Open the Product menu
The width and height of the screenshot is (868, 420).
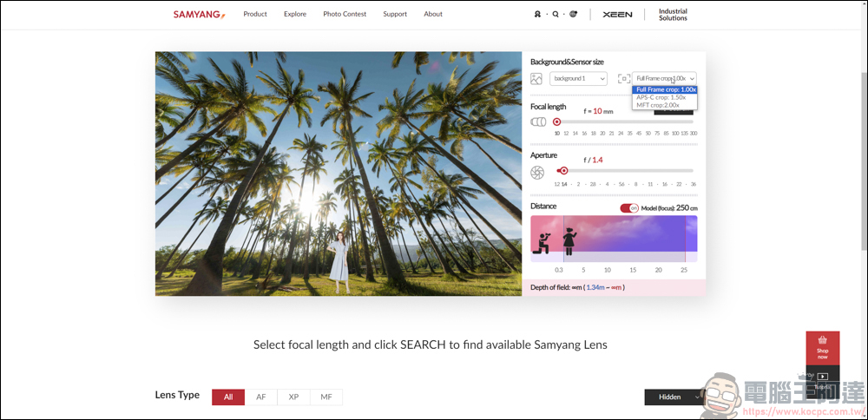tap(255, 15)
